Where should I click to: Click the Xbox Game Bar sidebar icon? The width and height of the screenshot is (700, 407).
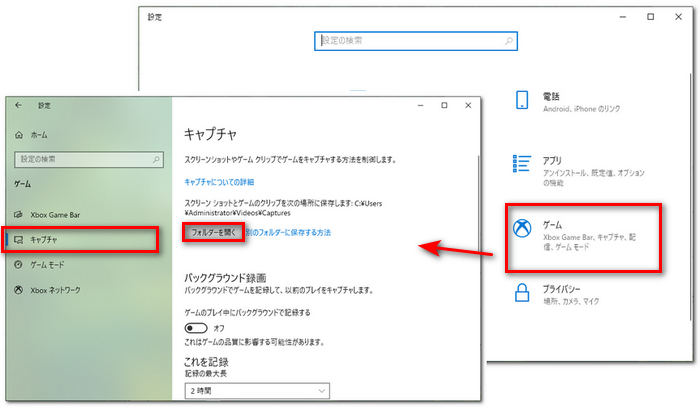18,215
